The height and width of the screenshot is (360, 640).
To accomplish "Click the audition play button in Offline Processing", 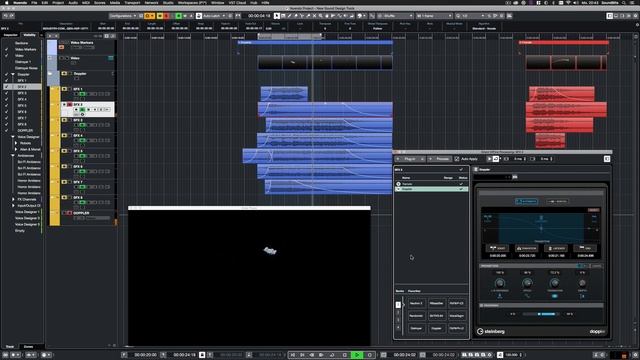I will point(489,159).
